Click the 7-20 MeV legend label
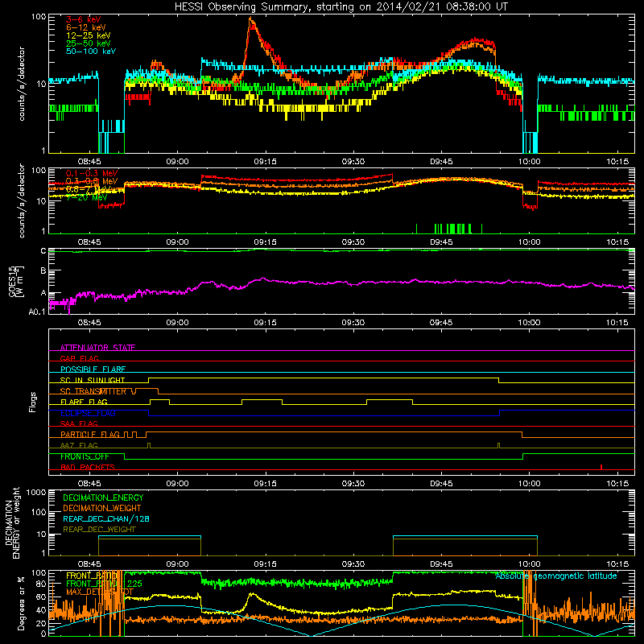The width and height of the screenshot is (644, 644). point(87,197)
